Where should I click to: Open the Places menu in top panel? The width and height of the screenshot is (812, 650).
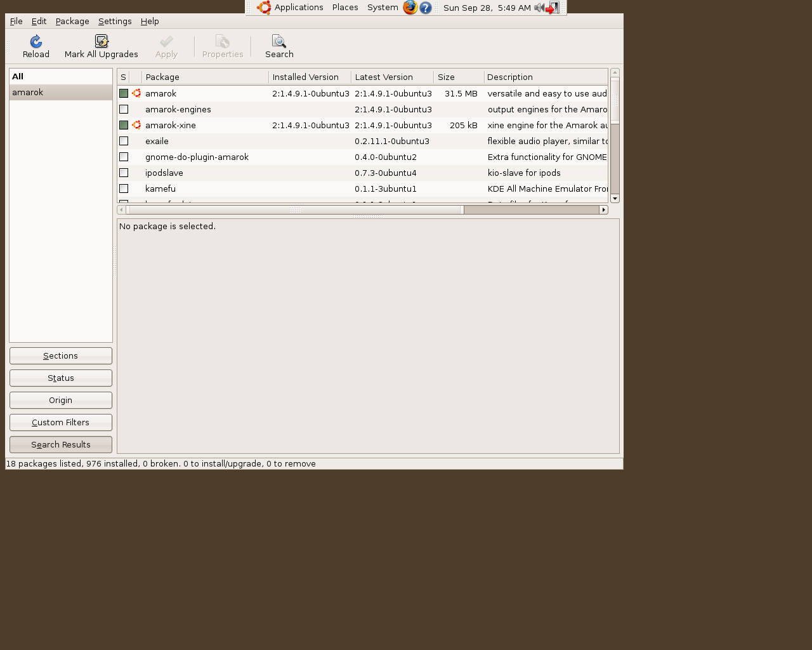(345, 8)
